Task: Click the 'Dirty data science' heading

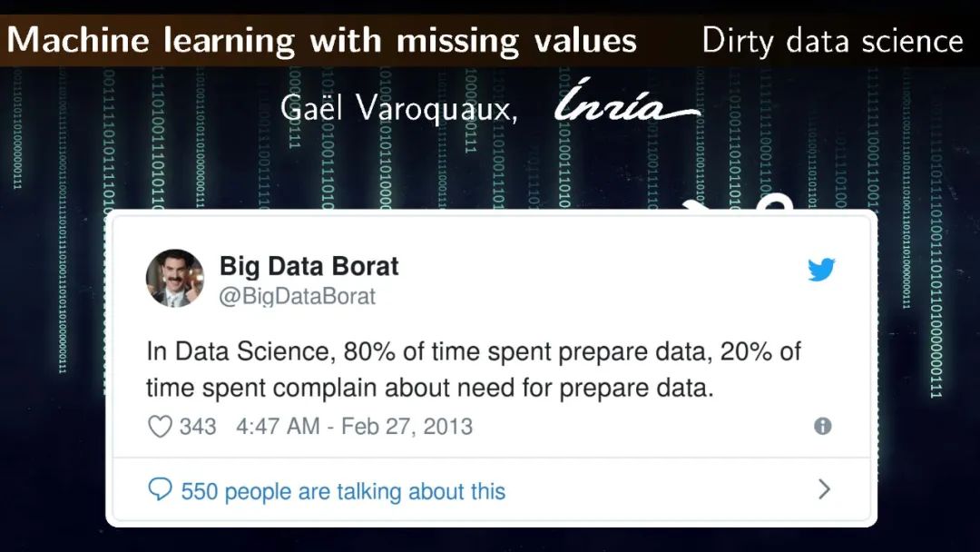Action: pyautogui.click(x=831, y=41)
